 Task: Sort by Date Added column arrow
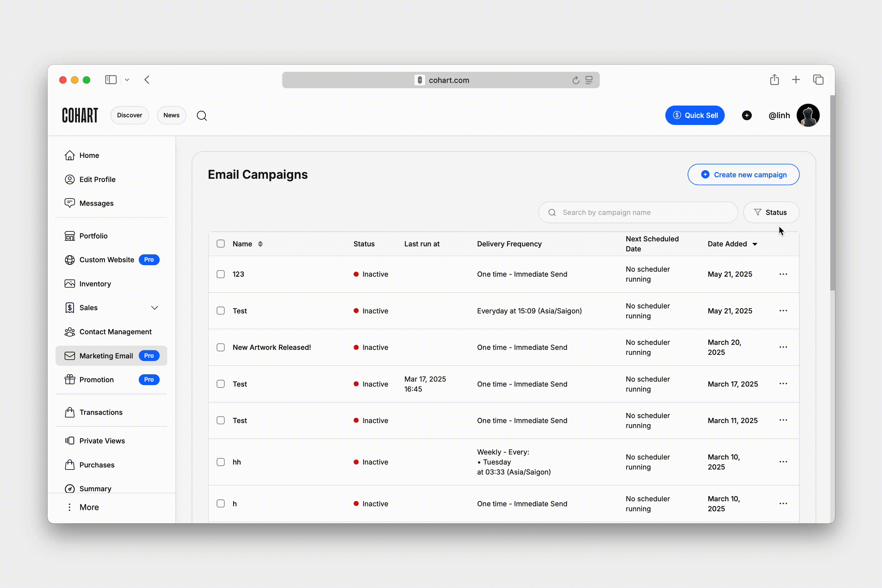pyautogui.click(x=755, y=244)
